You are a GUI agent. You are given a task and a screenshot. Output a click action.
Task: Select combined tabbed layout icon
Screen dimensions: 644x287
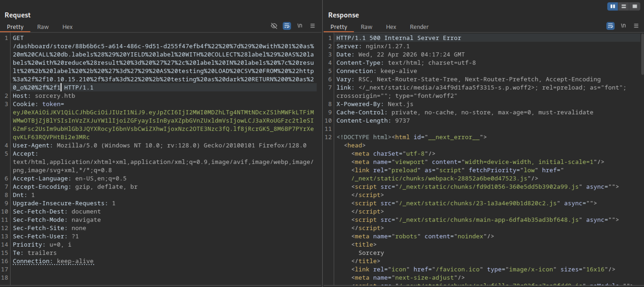click(x=635, y=6)
